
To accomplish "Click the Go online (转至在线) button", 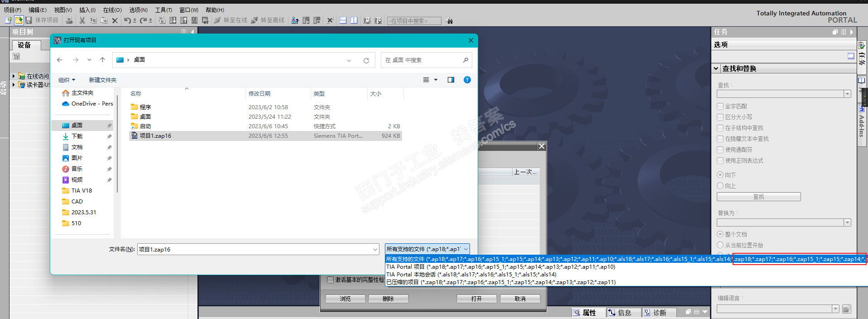I will (230, 20).
